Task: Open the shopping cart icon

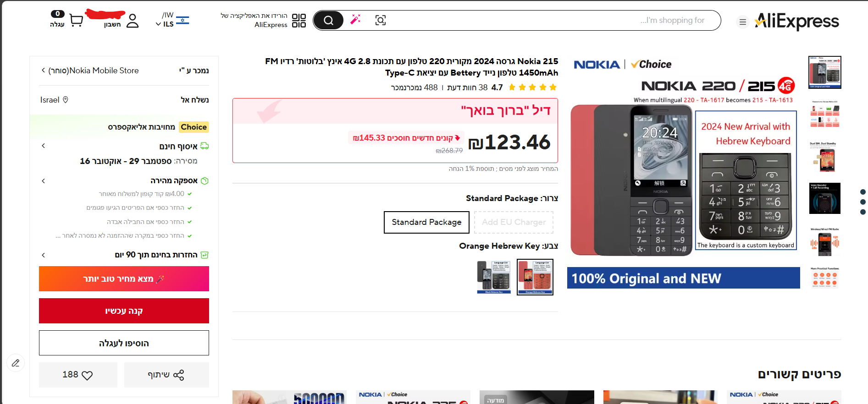Action: pos(76,21)
